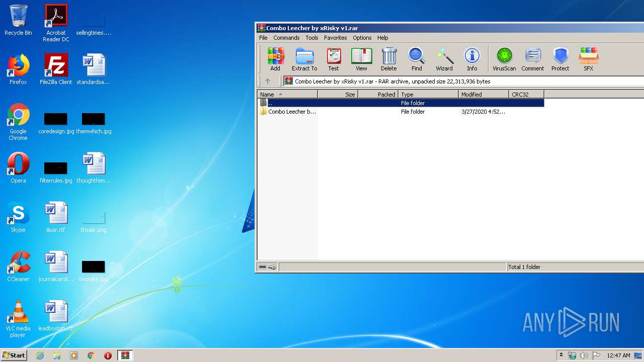644x362 pixels.
Task: Select the sellingtimes desktop file
Action: [x=94, y=25]
